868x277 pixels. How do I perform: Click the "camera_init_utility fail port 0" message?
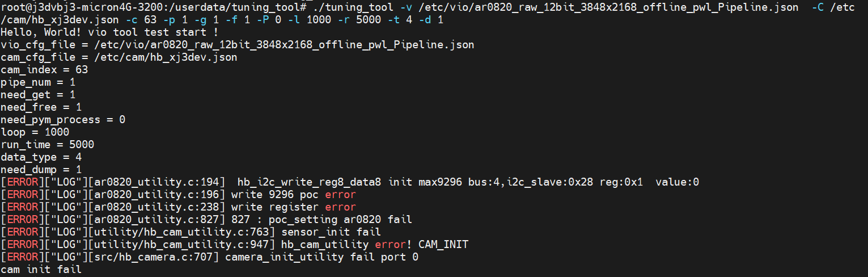(321, 257)
